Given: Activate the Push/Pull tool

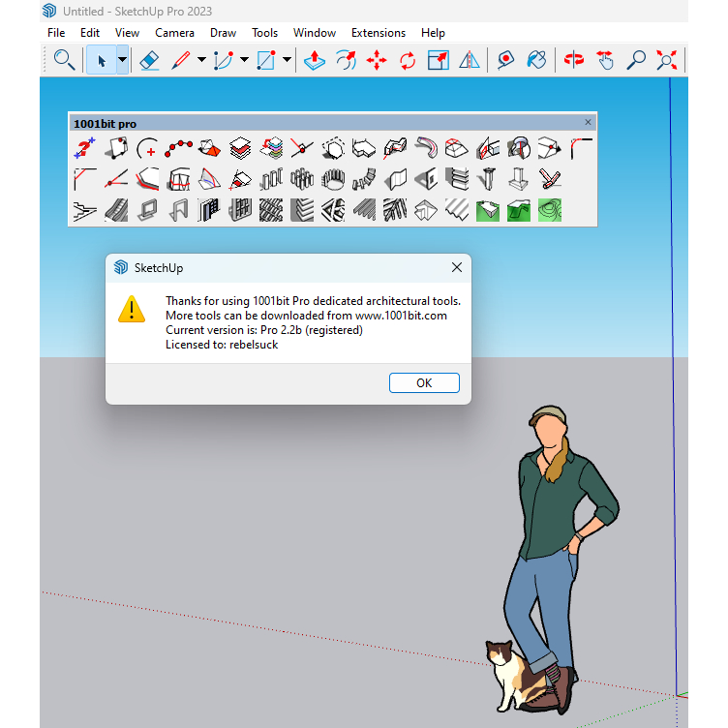Looking at the screenshot, I should pyautogui.click(x=315, y=60).
